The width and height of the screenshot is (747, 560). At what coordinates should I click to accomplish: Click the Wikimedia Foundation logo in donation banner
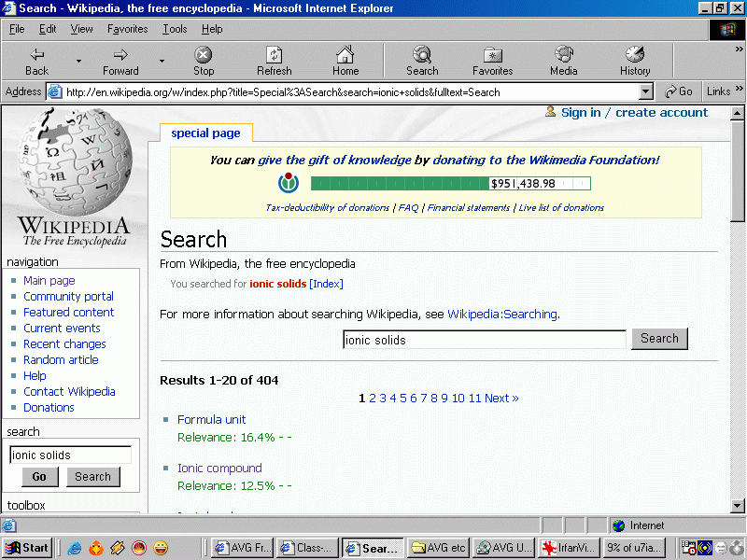(289, 183)
